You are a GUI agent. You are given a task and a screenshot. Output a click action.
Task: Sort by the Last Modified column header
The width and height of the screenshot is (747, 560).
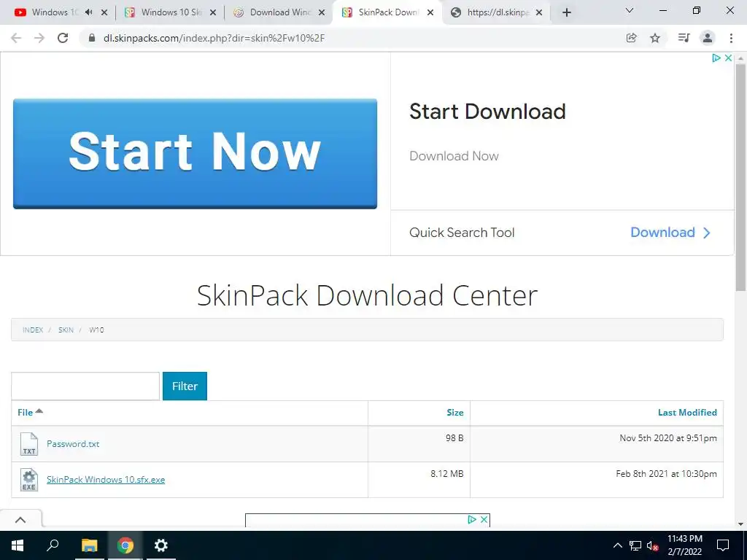687,413
